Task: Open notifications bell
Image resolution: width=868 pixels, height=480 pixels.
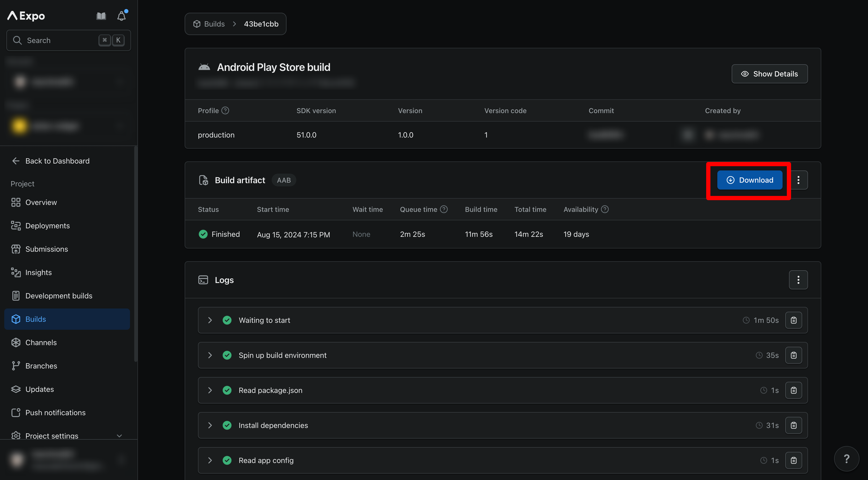Action: click(121, 16)
